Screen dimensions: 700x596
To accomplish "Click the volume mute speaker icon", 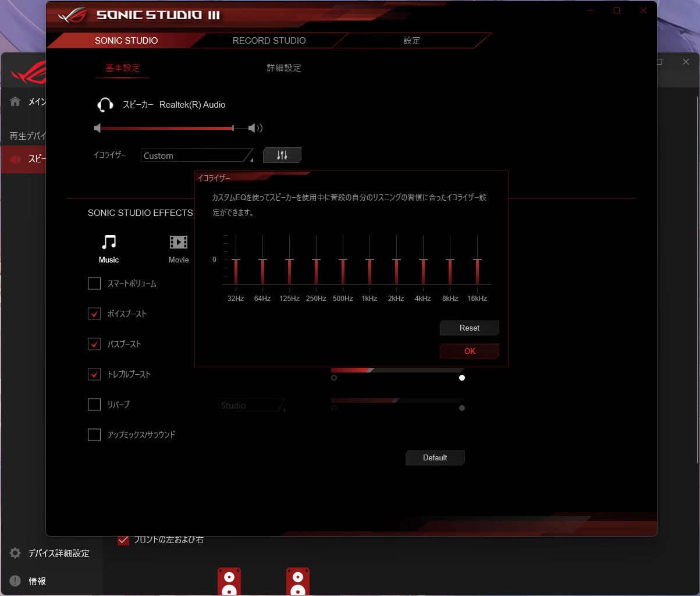I will [x=97, y=128].
